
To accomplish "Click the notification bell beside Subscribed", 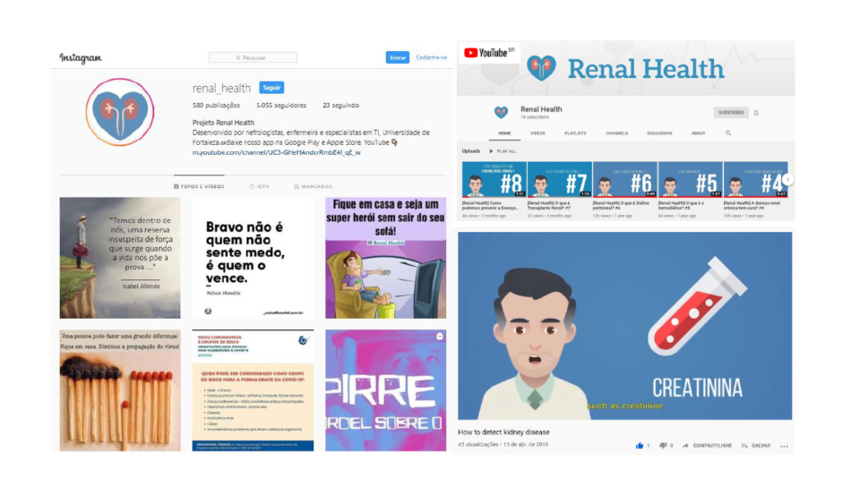I will [x=756, y=113].
